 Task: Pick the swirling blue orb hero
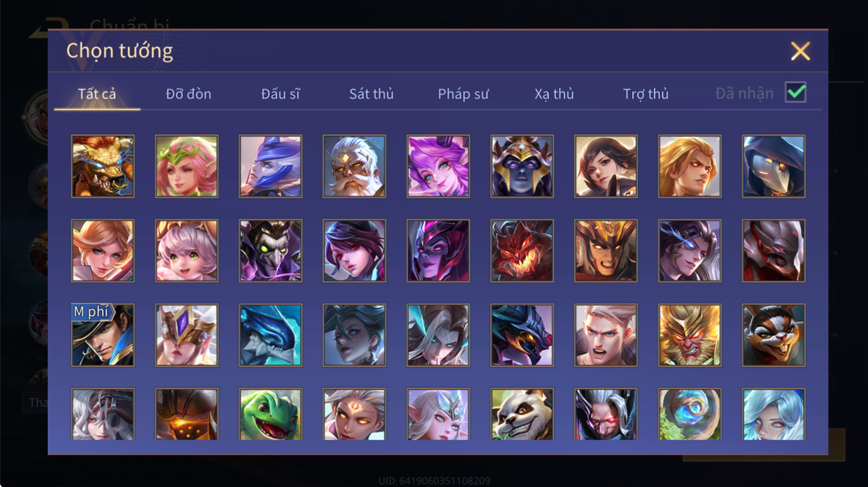pyautogui.click(x=689, y=414)
